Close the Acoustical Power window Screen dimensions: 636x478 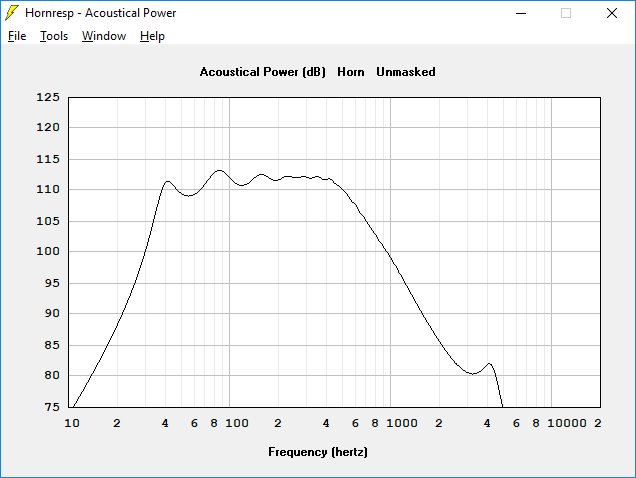pyautogui.click(x=612, y=13)
